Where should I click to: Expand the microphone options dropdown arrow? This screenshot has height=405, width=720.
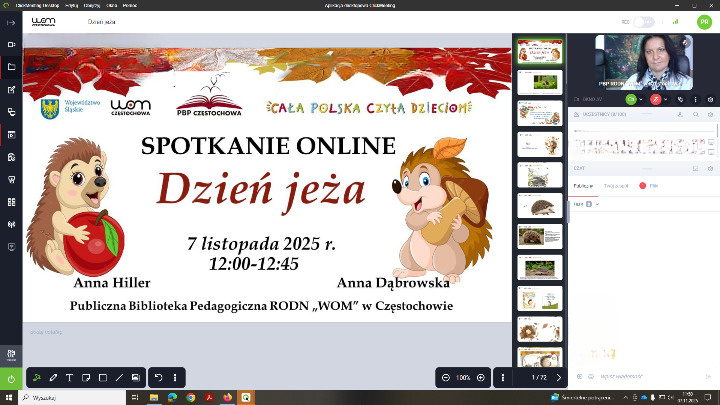pos(667,99)
